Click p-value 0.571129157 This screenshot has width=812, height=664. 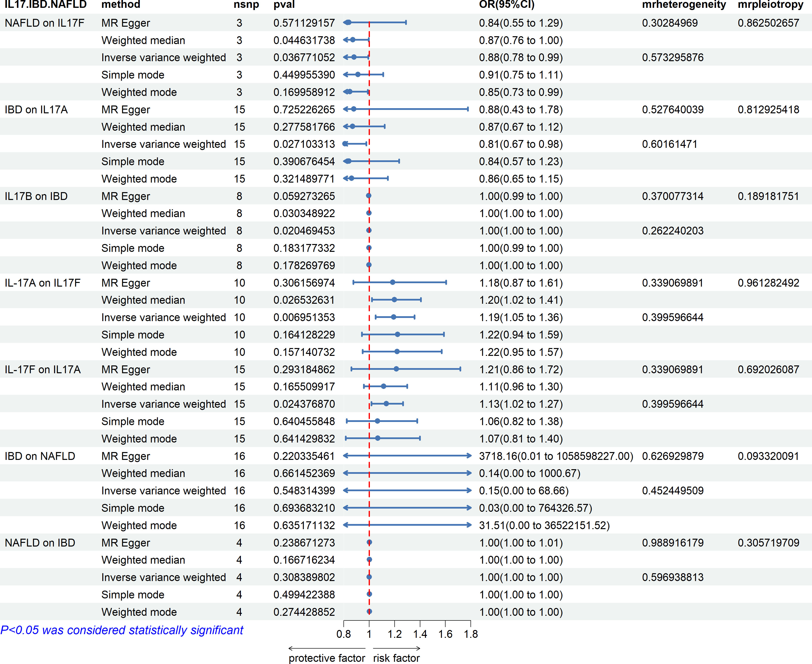tap(304, 23)
